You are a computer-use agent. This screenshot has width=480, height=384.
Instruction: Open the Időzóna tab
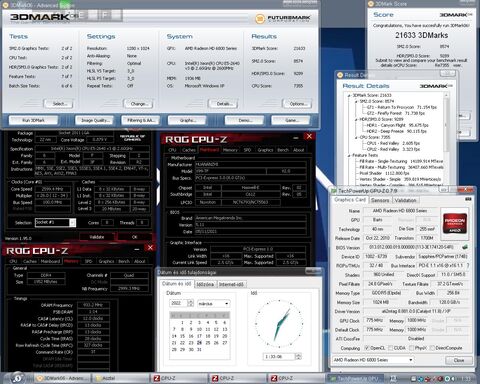[x=205, y=284]
